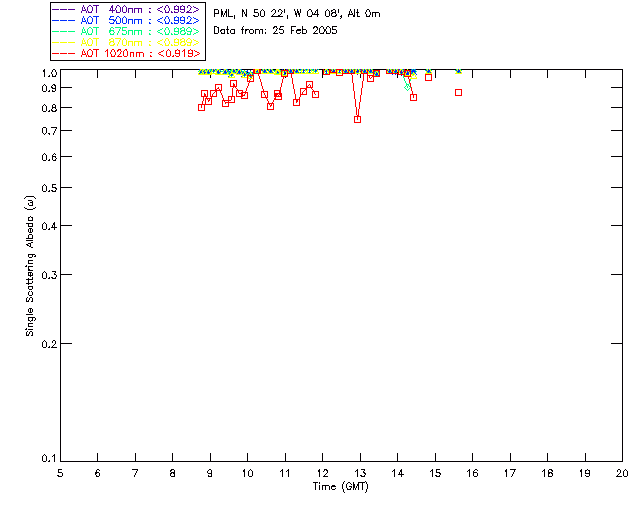Screen dimensions: 640x512
Task: Click the 0.2 y-axis tick label
Action: point(49,344)
